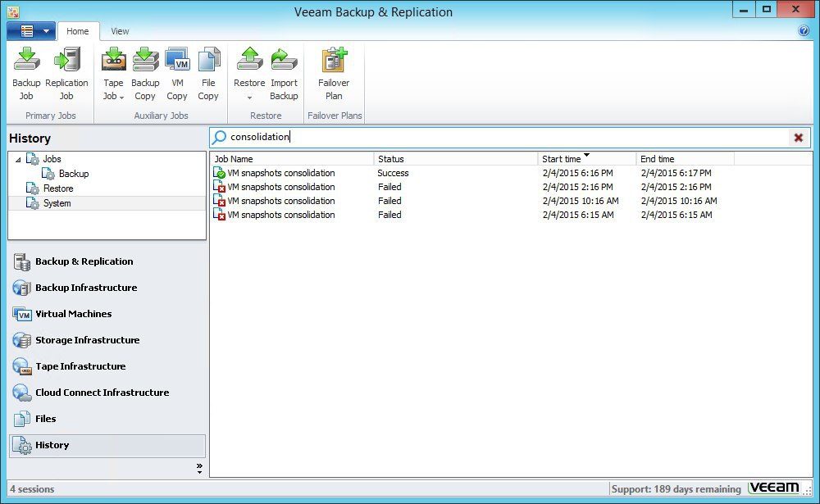Switch to the View tab
The width and height of the screenshot is (820, 504).
pos(120,31)
